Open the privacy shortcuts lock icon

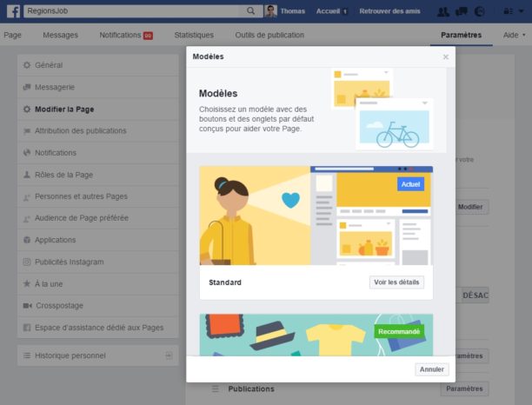click(x=508, y=11)
